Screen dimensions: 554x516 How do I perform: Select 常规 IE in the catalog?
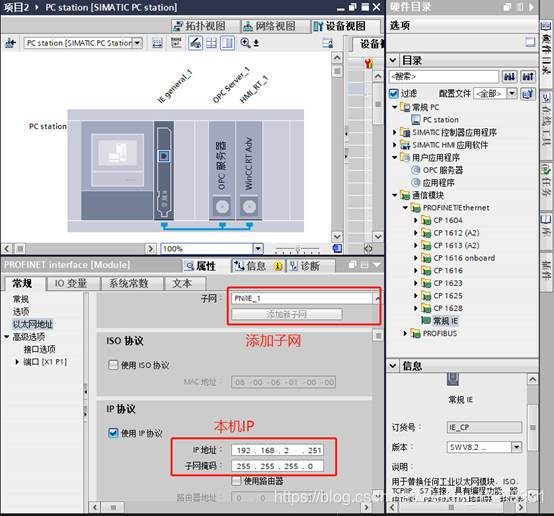(446, 321)
